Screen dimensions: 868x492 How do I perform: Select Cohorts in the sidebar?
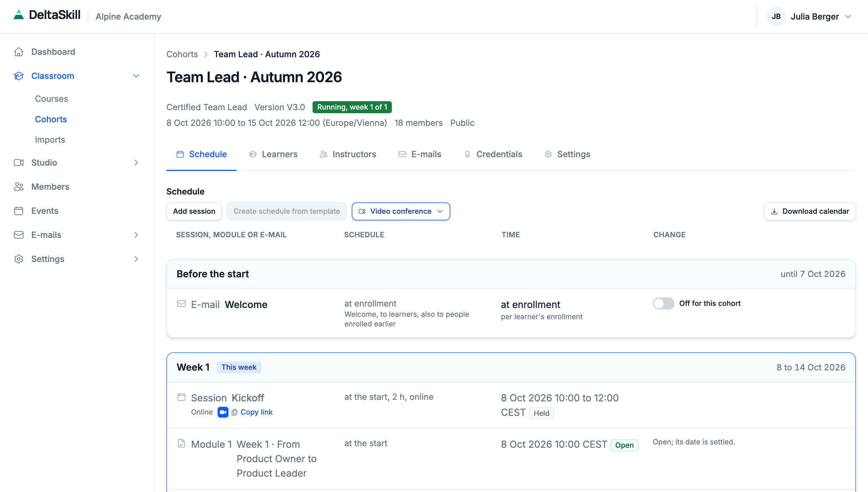tap(51, 119)
